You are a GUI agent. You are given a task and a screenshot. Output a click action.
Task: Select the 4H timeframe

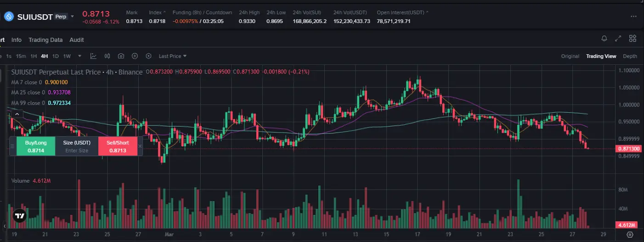pos(45,56)
